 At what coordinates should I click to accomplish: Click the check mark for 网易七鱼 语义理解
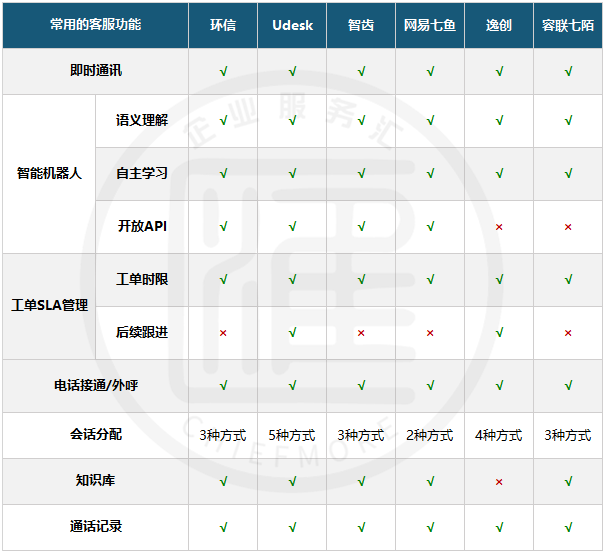click(430, 120)
